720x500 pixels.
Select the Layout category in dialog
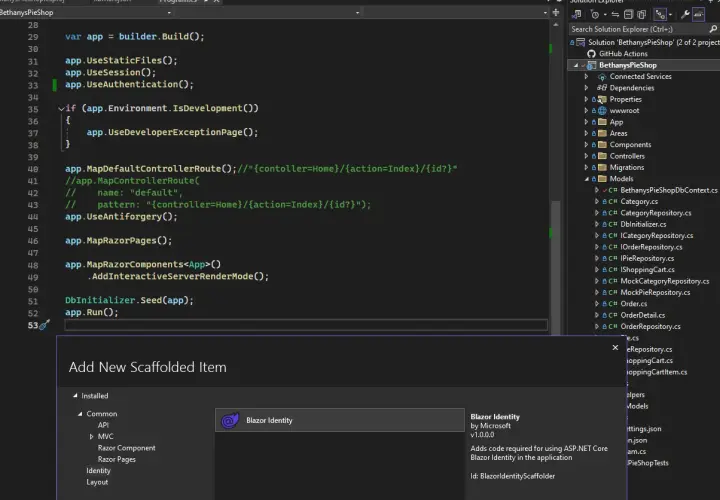coord(97,482)
